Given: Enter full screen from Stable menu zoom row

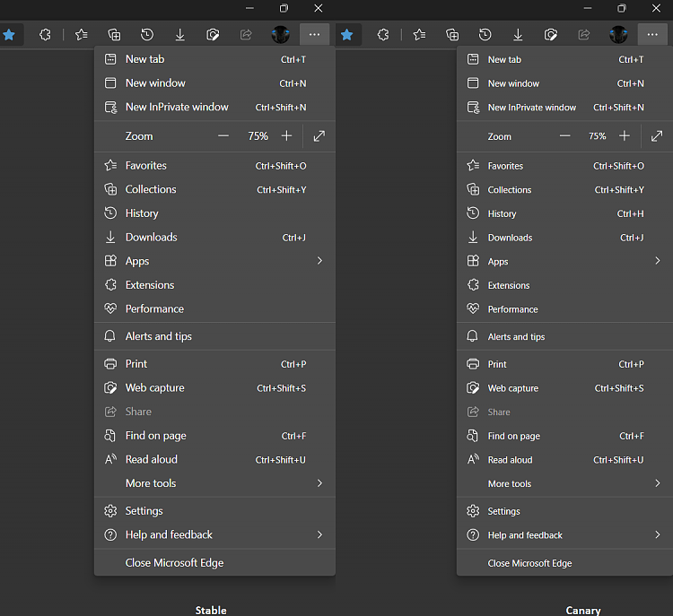Looking at the screenshot, I should 319,136.
